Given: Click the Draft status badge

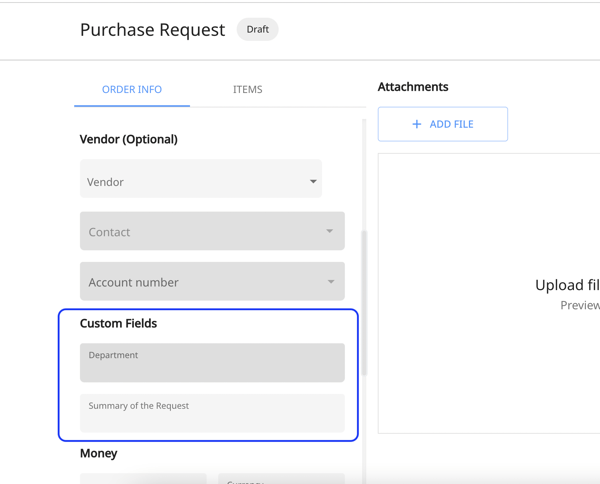Looking at the screenshot, I should 258,29.
